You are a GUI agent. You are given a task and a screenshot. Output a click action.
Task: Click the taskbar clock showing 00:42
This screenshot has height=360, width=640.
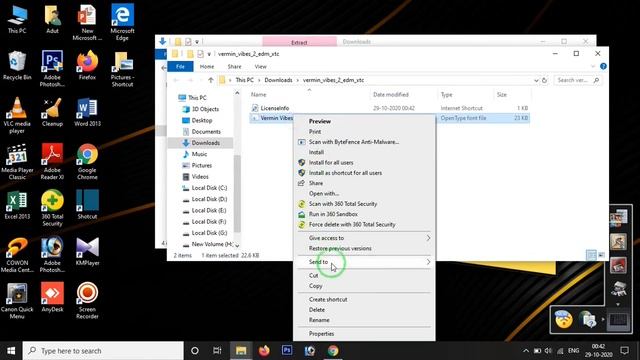(598, 351)
